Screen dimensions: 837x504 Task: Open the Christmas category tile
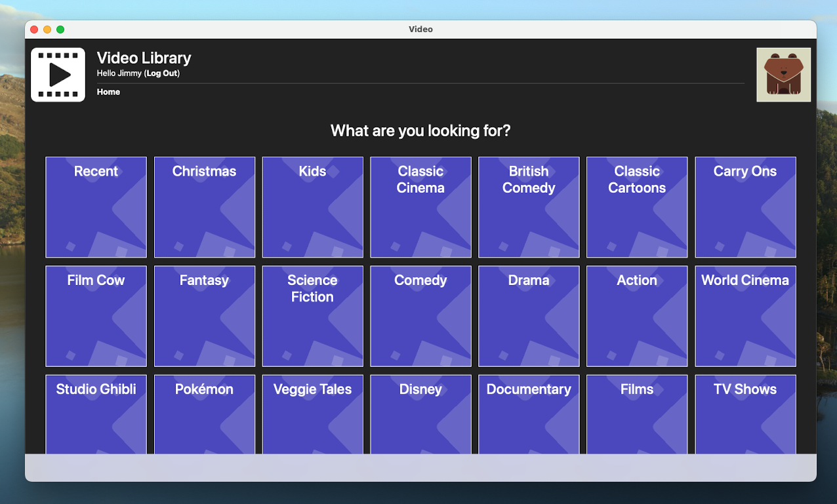pyautogui.click(x=204, y=207)
